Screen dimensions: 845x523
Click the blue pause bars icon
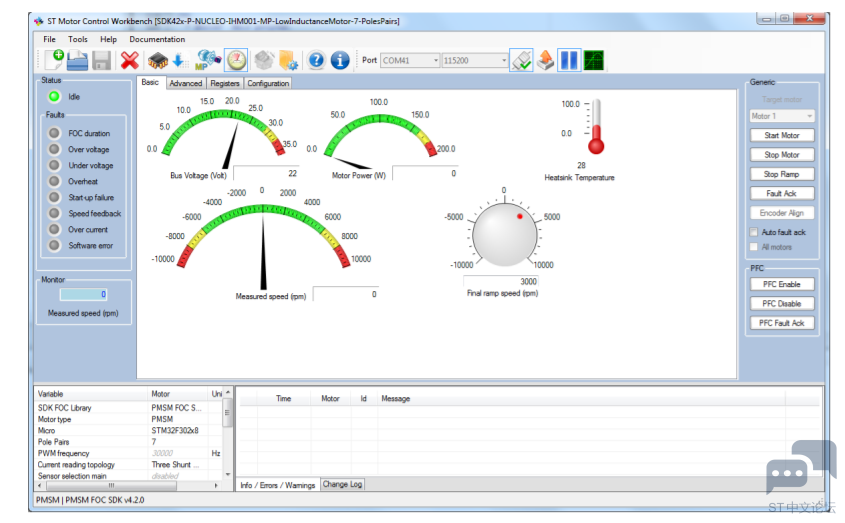[569, 60]
